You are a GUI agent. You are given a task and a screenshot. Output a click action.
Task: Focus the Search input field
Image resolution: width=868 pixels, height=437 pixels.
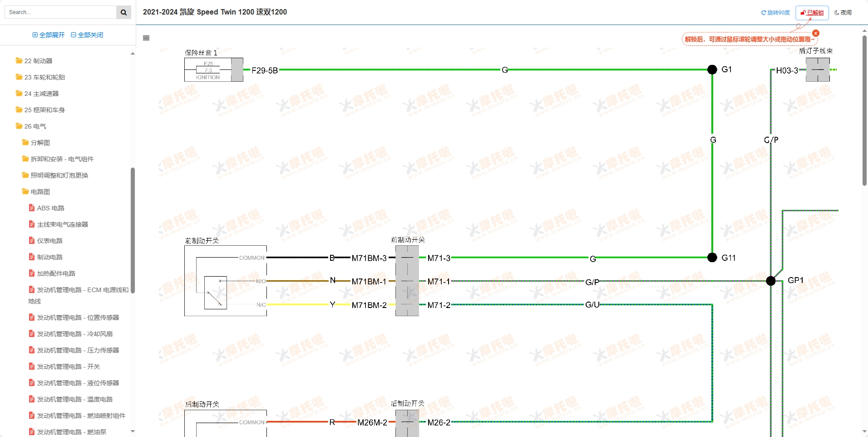click(60, 12)
